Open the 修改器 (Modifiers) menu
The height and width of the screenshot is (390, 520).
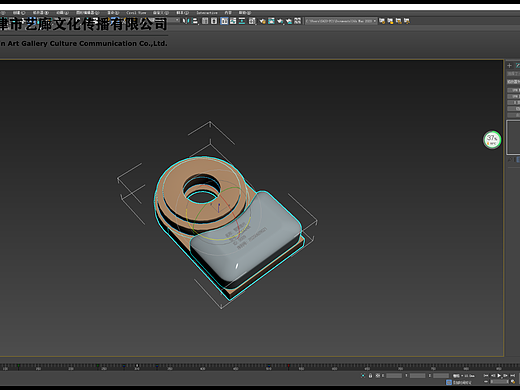click(41, 13)
